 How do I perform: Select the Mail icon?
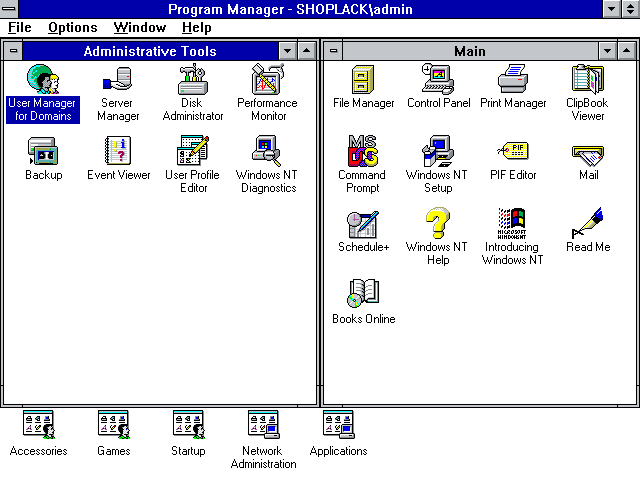tap(588, 155)
